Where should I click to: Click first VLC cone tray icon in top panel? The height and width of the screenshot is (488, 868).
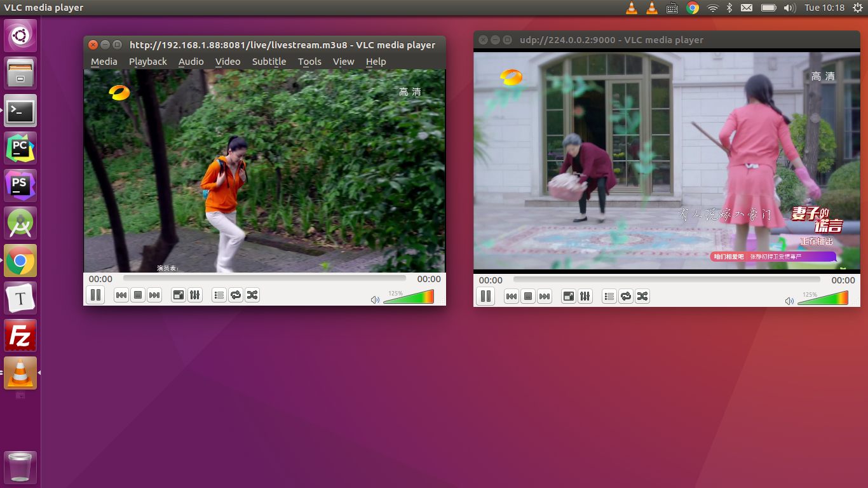click(632, 8)
